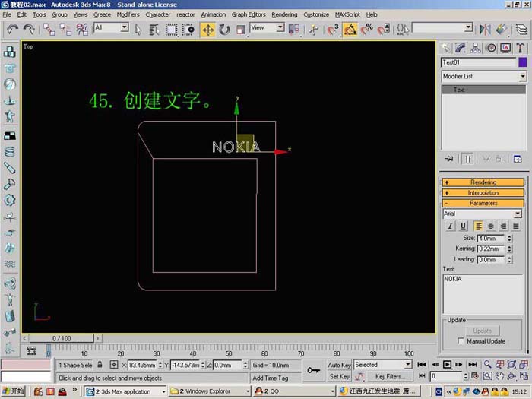Image resolution: width=532 pixels, height=399 pixels.
Task: Open the Key Filters dialog button
Action: tap(388, 377)
